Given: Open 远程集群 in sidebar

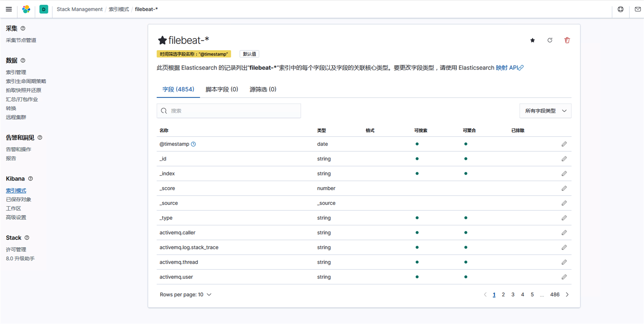Looking at the screenshot, I should (x=16, y=117).
